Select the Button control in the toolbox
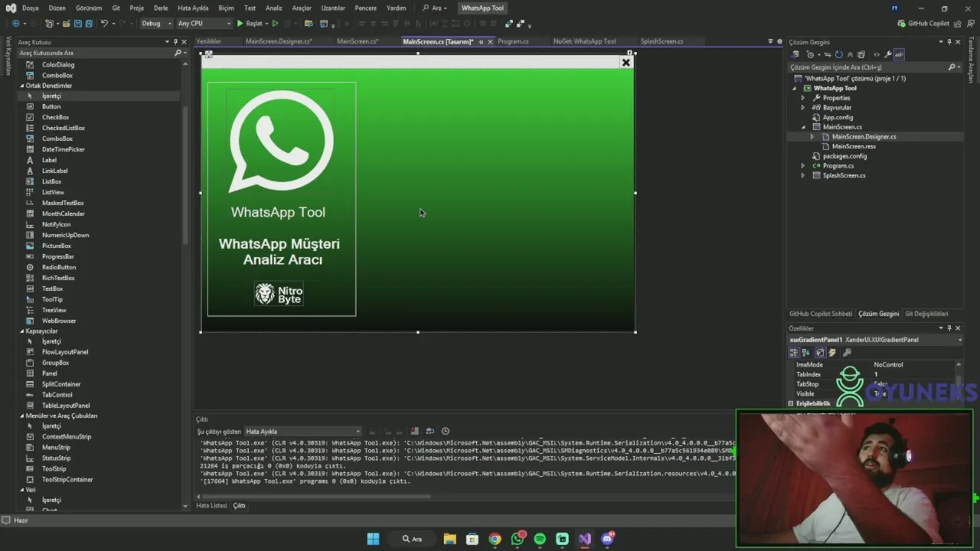Screen dimensions: 980x551 51,106
